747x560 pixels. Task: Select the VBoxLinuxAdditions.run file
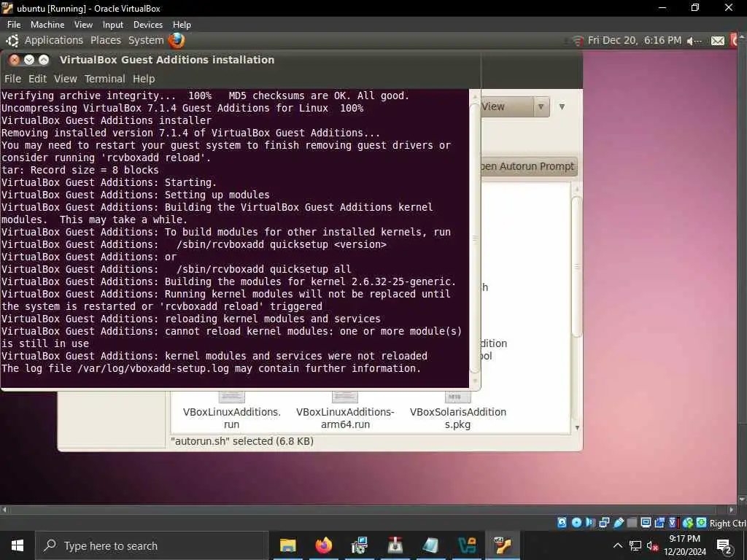tap(231, 411)
